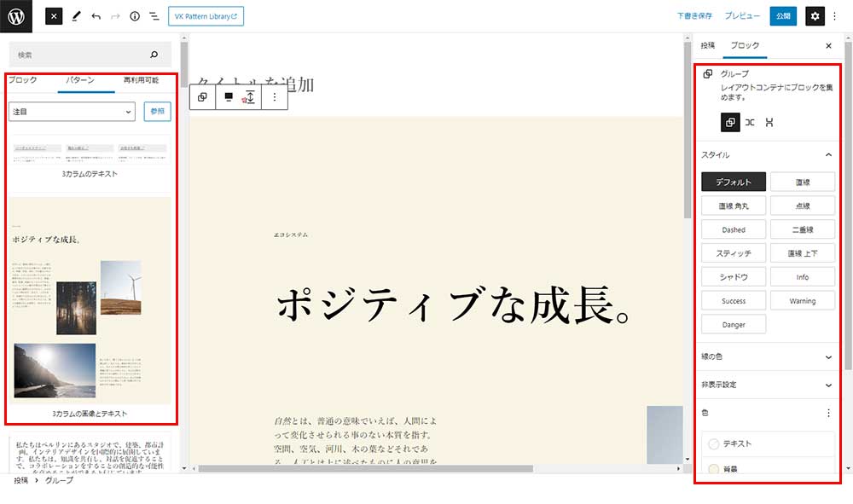Open the VK Pattern Library link
The height and width of the screenshot is (504, 853).
(206, 16)
